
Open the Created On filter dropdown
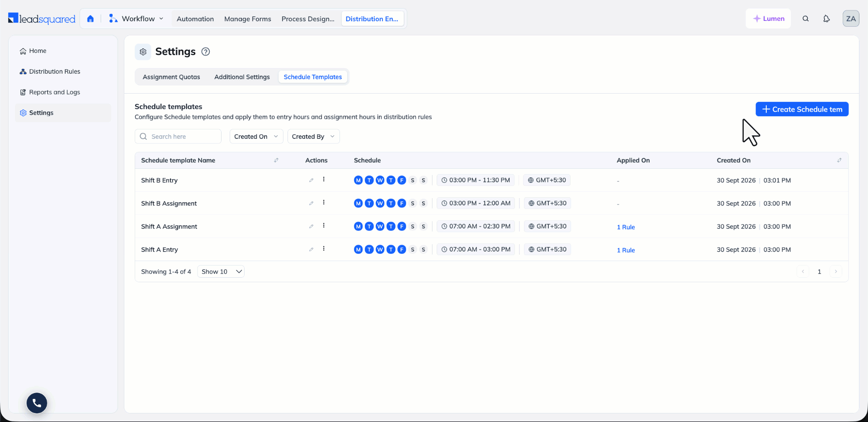[256, 137]
